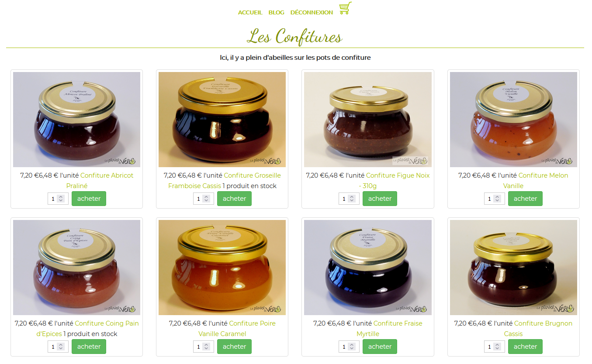592x364 pixels.
Task: Increase quantity for Confiture Abricot Praliné
Action: [x=61, y=196]
